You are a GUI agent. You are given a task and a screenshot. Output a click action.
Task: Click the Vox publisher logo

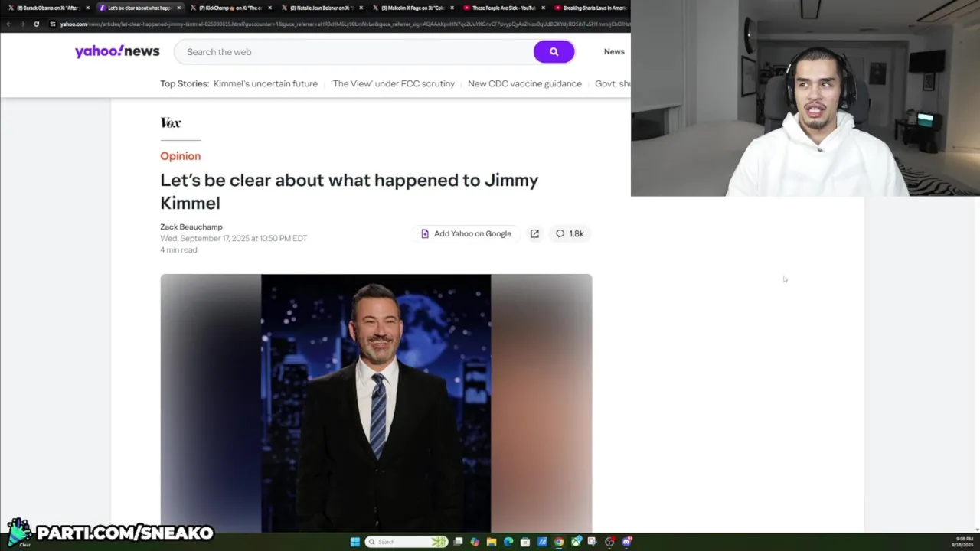[171, 122]
